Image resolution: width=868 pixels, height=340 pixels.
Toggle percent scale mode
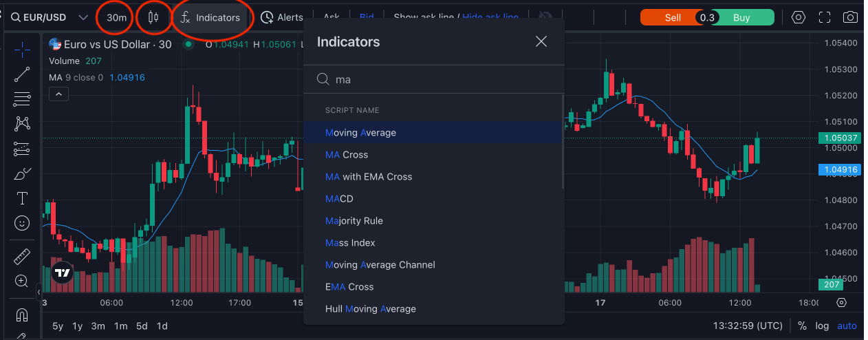point(802,326)
